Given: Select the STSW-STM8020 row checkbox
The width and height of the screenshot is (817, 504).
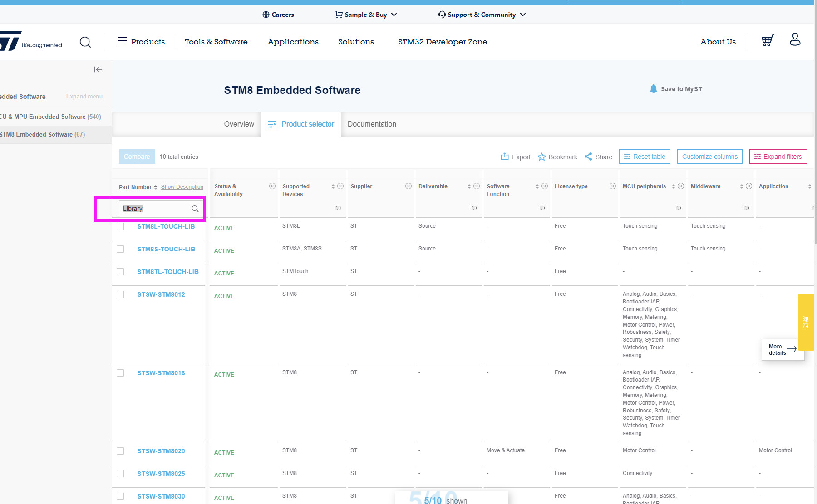Looking at the screenshot, I should click(x=120, y=451).
